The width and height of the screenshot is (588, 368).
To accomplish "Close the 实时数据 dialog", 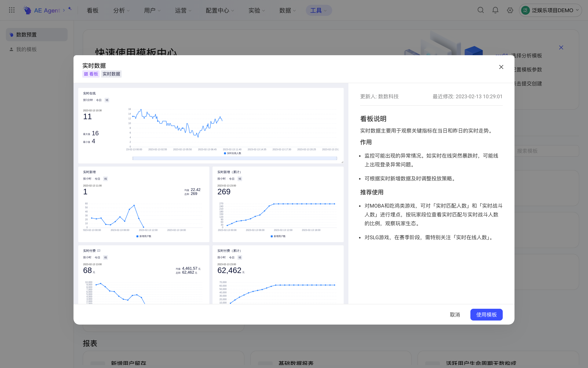I will [501, 67].
